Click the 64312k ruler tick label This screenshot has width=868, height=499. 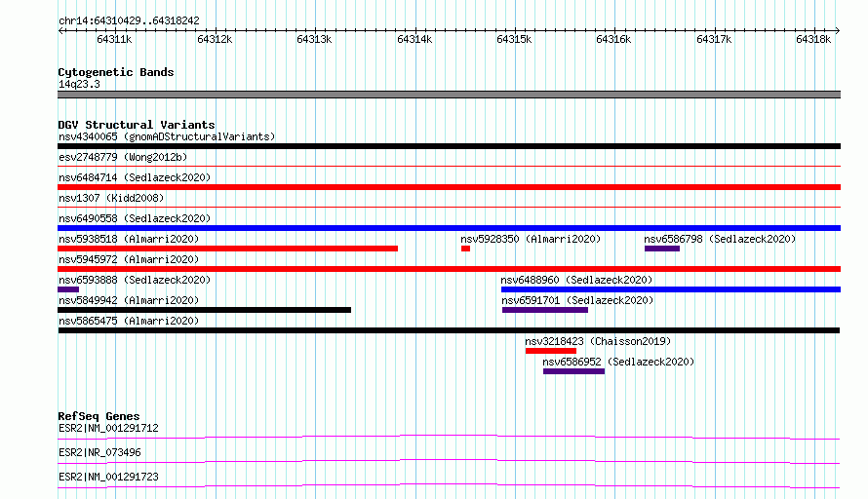[x=215, y=39]
